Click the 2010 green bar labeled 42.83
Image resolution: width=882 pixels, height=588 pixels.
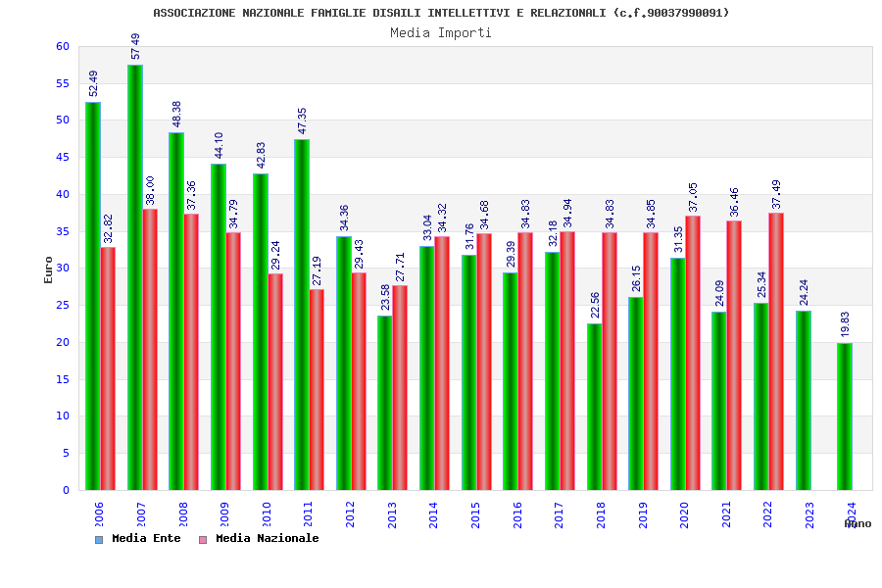[x=261, y=332]
